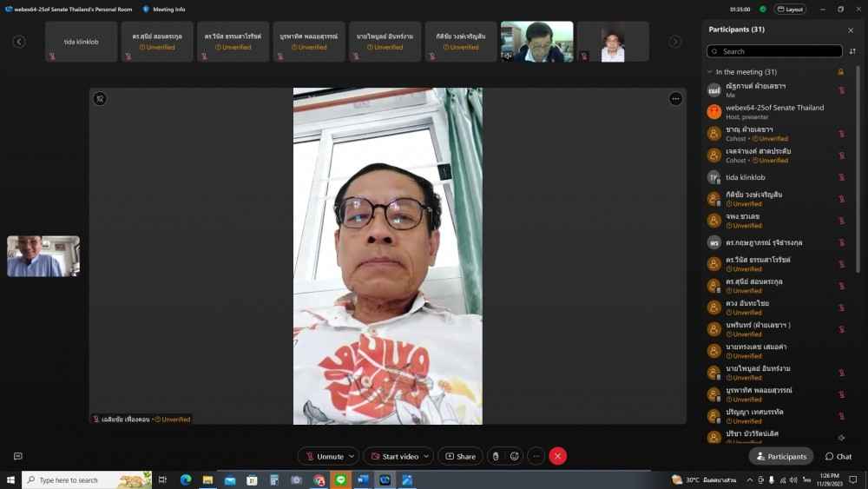Click the sort participants icon

tap(852, 51)
